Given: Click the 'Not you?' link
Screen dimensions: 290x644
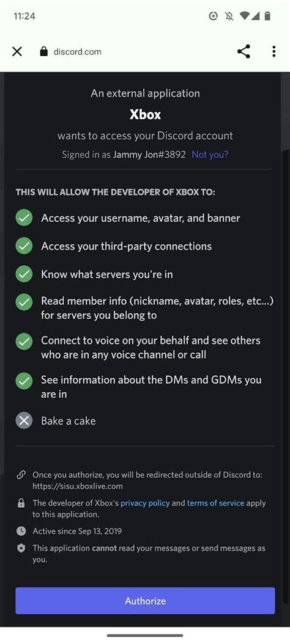Looking at the screenshot, I should [210, 155].
